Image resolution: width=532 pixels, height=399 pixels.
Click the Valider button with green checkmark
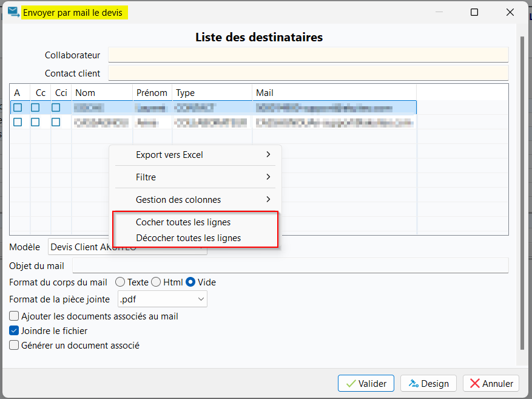click(366, 383)
